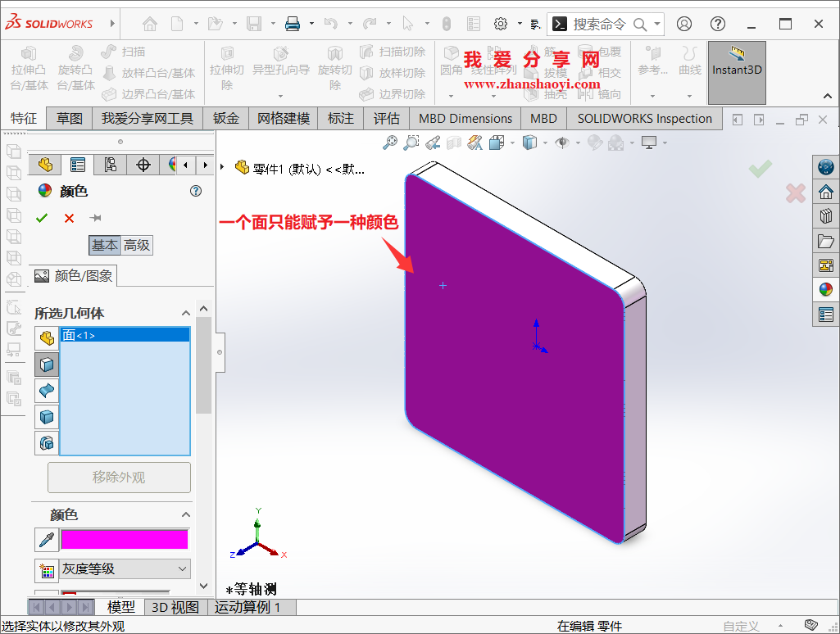Click the grayed 移除外观 button
Viewport: 840px width, 634px height.
tap(118, 477)
